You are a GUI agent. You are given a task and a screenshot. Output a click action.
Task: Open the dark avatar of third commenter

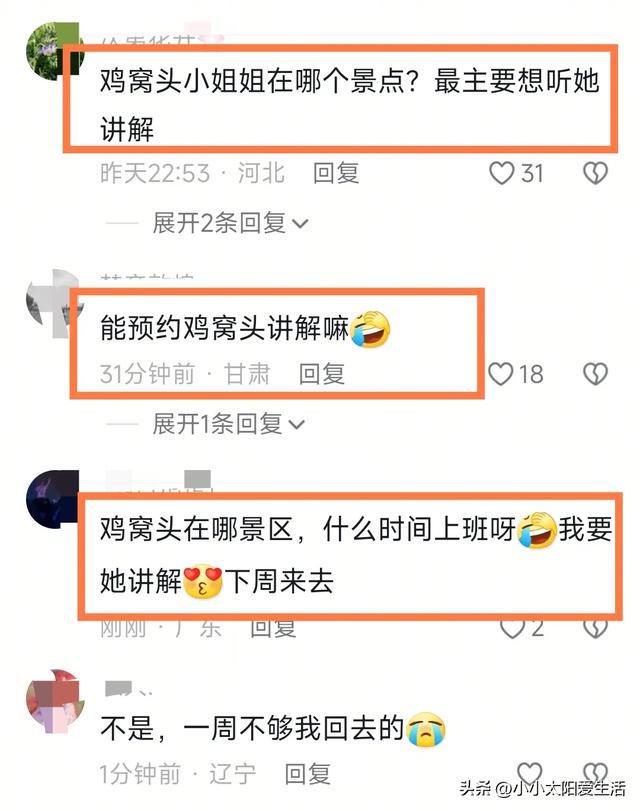[54, 499]
